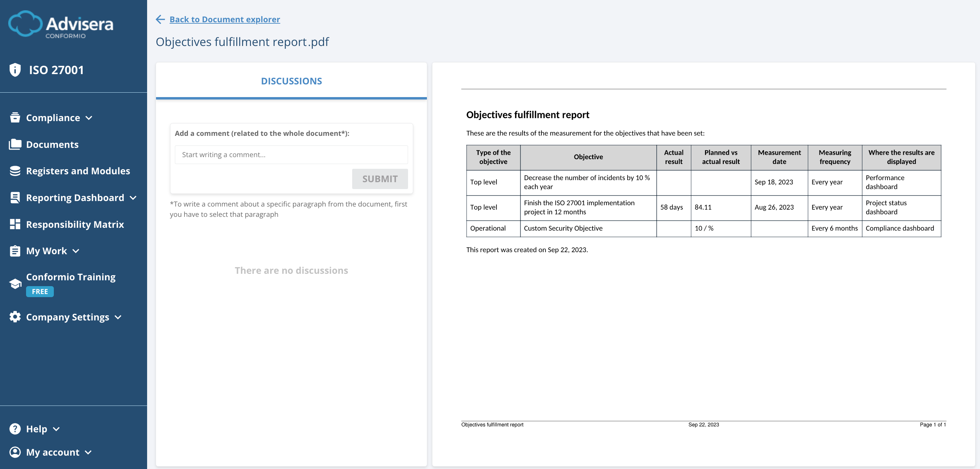Click the Responsibility Matrix grid icon
Image resolution: width=980 pixels, height=469 pixels.
point(14,224)
